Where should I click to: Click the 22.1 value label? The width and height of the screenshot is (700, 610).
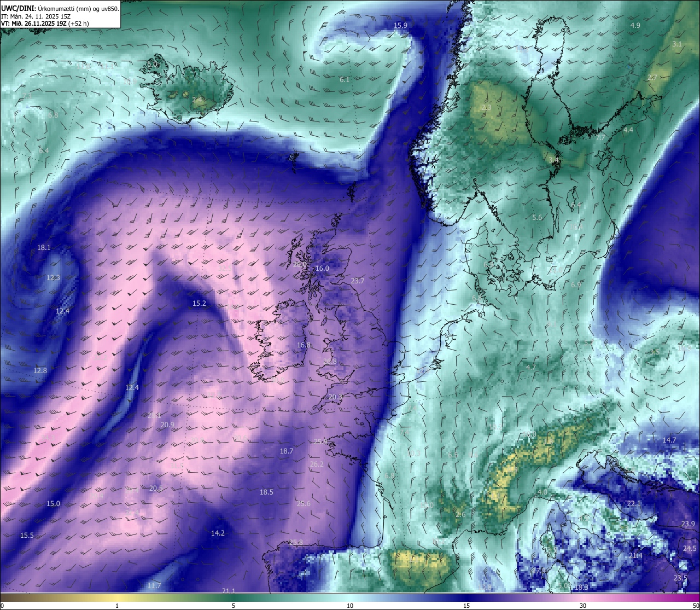(633, 504)
